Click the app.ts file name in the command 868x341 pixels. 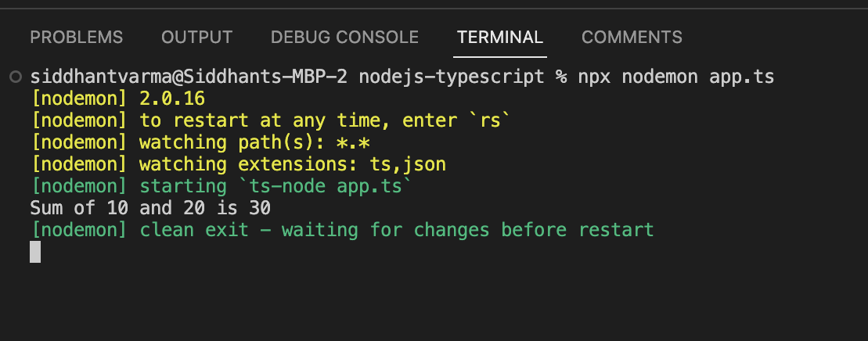pyautogui.click(x=741, y=77)
